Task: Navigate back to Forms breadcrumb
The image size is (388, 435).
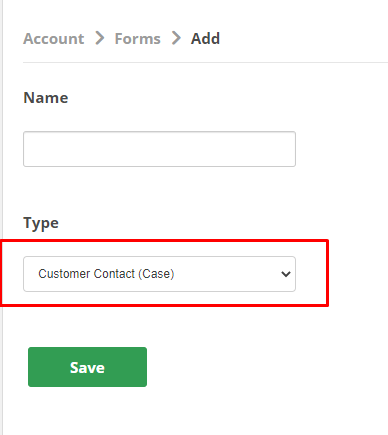Action: pyautogui.click(x=137, y=38)
